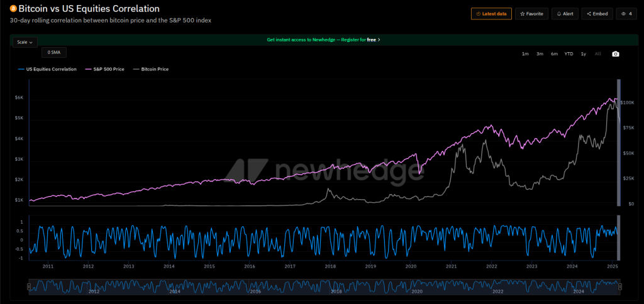This screenshot has width=644, height=304.
Task: Click the orange Bitcoin logo icon
Action: 13,9
